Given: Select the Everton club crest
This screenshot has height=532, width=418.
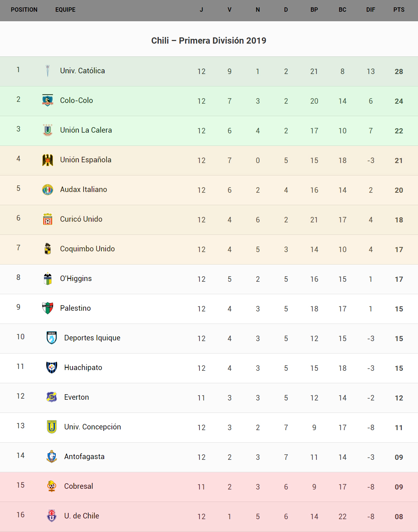Looking at the screenshot, I should 52,397.
